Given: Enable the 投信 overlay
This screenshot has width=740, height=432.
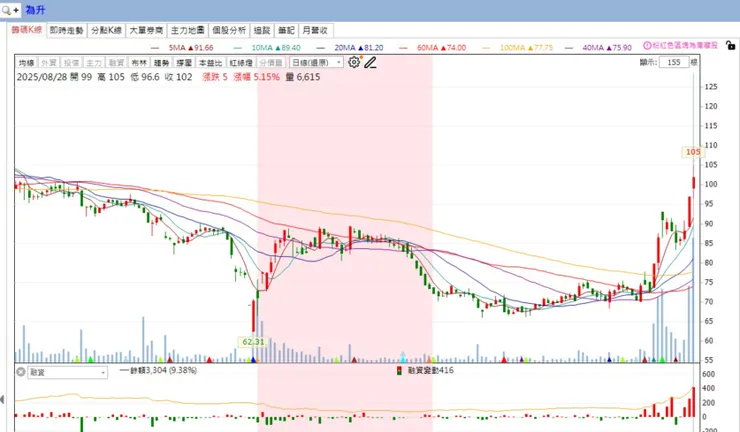Looking at the screenshot, I should point(71,63).
